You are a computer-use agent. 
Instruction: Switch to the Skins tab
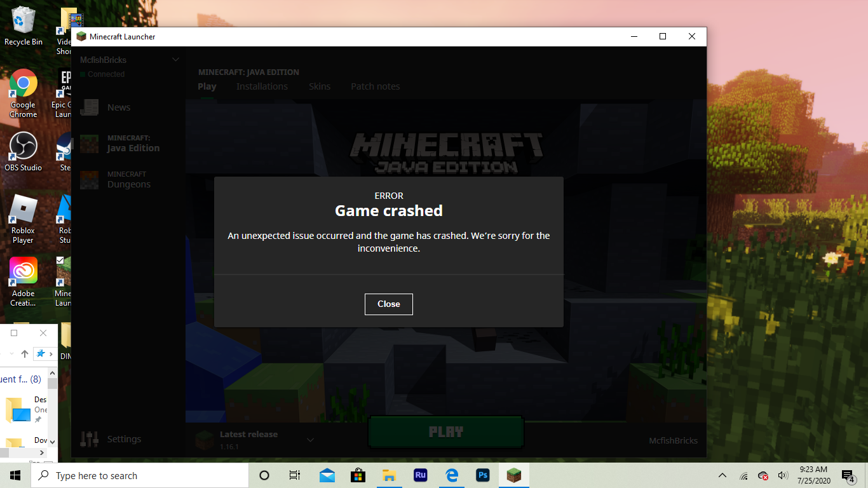click(x=320, y=86)
